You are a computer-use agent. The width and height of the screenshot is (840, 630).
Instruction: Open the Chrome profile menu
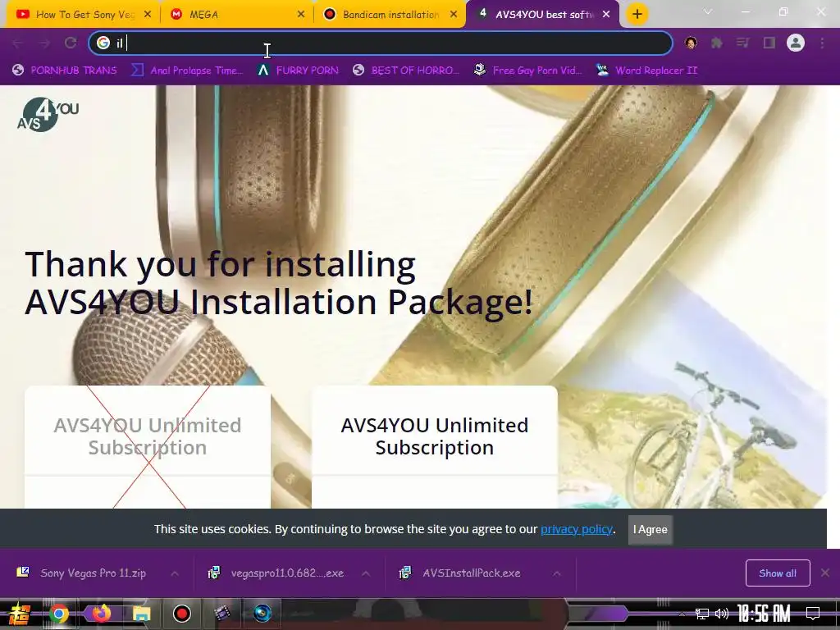pos(796,43)
